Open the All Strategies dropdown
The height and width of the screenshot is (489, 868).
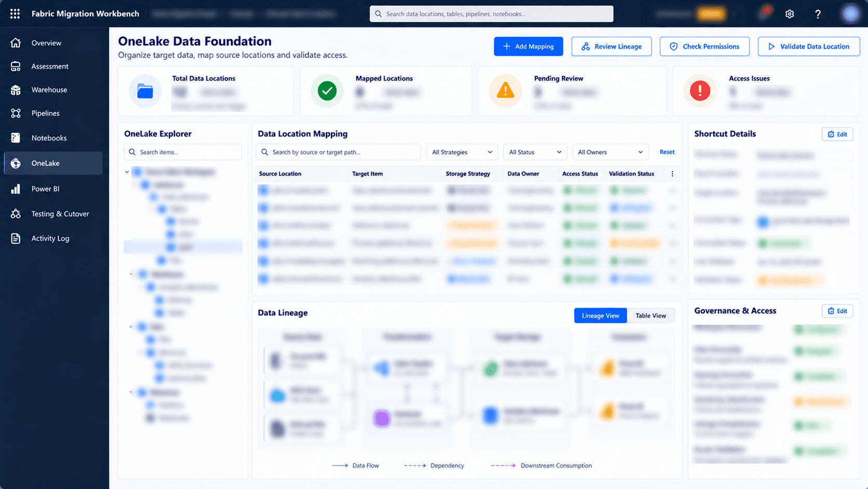click(x=462, y=152)
